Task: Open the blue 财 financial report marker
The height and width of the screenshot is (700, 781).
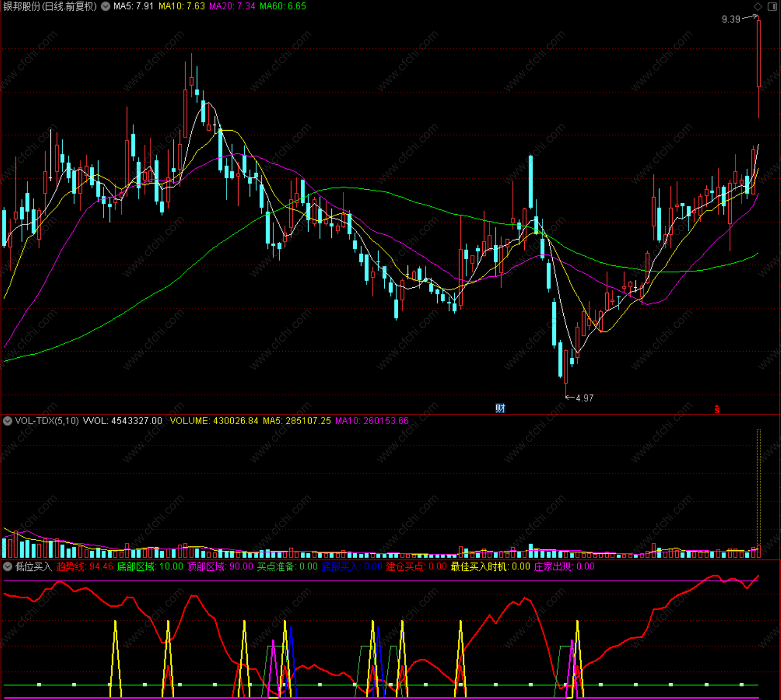Action: (x=500, y=408)
